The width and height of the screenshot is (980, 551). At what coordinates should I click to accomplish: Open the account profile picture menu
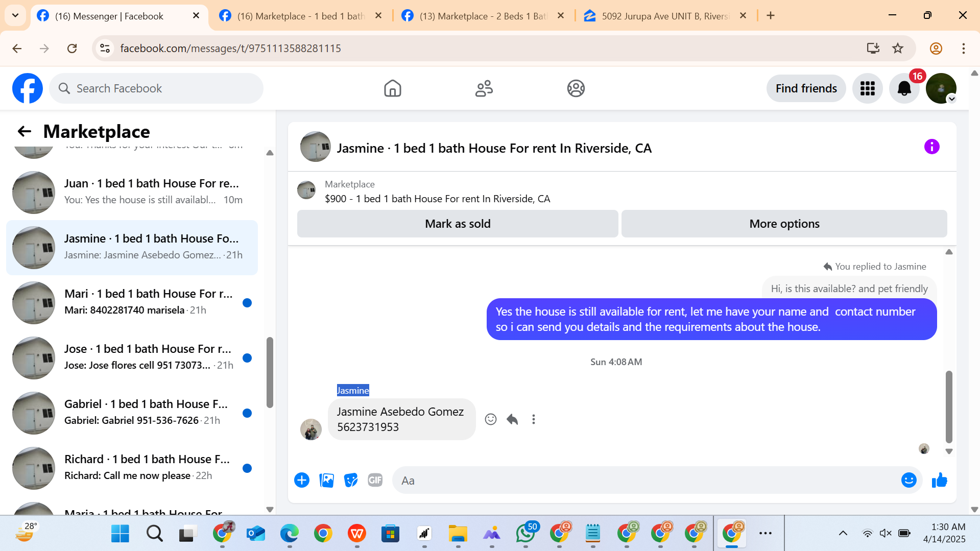(941, 88)
